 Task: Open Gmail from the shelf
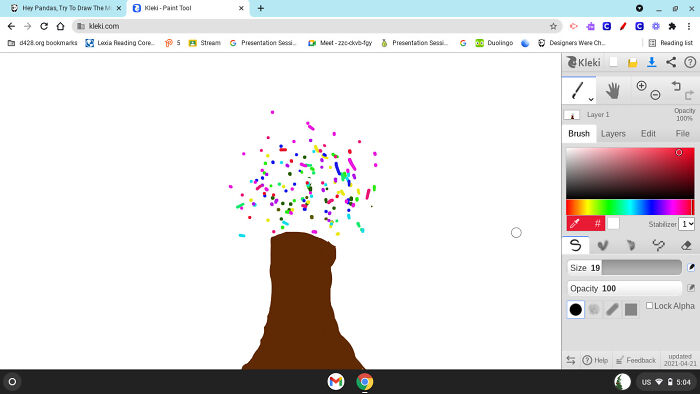336,382
